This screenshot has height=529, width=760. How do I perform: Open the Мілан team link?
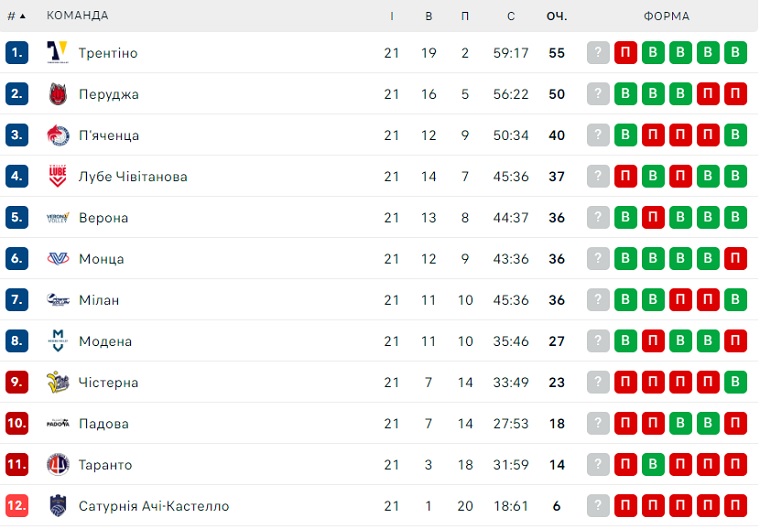(99, 300)
